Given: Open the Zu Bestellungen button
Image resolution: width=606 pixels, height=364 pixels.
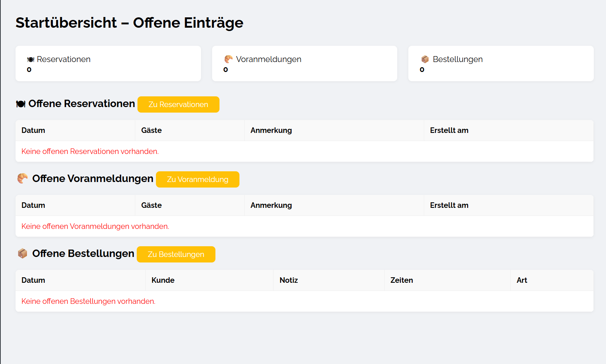Looking at the screenshot, I should pyautogui.click(x=176, y=254).
